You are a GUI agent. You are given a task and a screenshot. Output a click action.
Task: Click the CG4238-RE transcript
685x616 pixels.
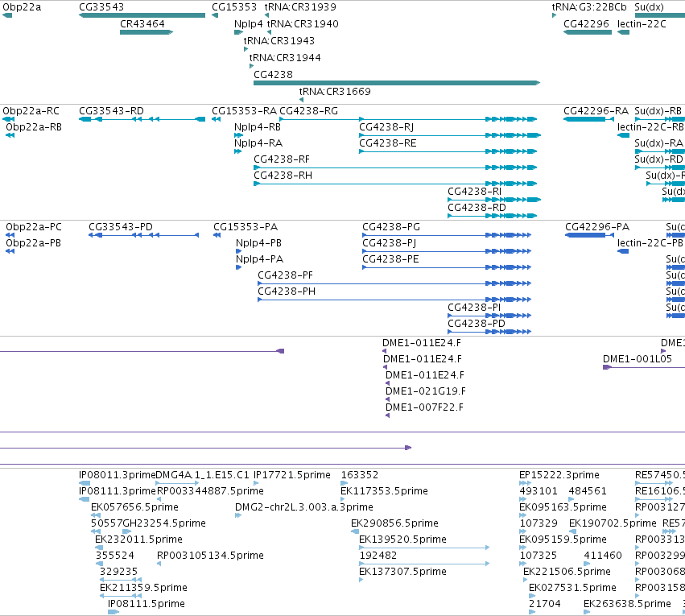tap(448, 151)
